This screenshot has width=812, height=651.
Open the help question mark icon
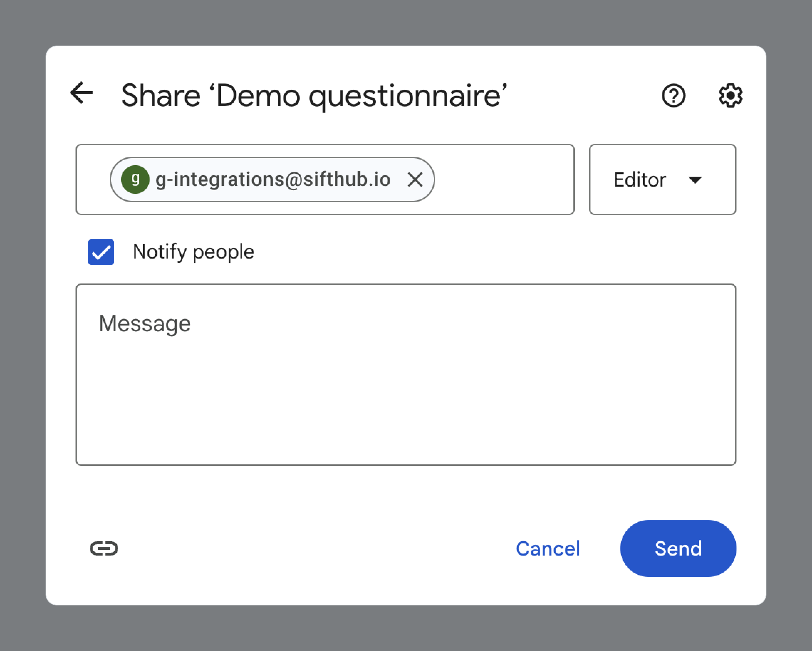point(673,96)
